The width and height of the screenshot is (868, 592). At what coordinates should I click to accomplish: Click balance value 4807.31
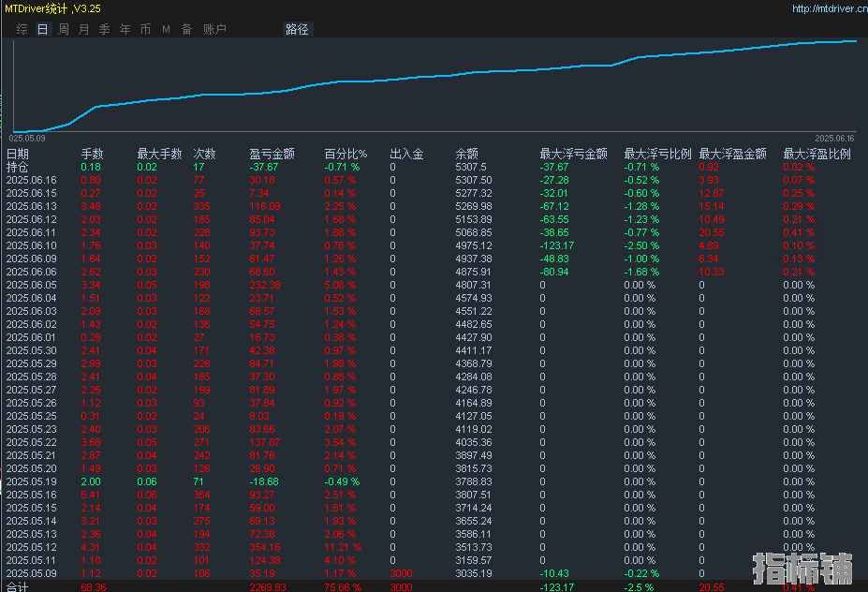pyautogui.click(x=473, y=285)
